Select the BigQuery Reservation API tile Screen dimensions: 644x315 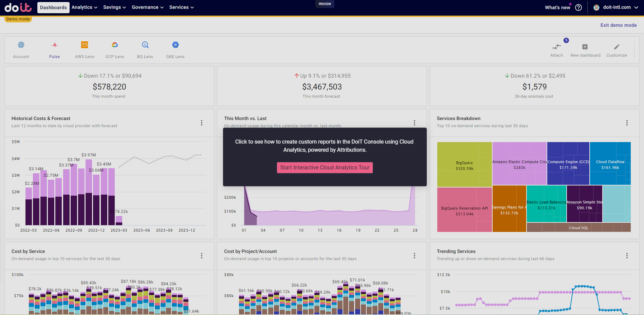coord(464,210)
